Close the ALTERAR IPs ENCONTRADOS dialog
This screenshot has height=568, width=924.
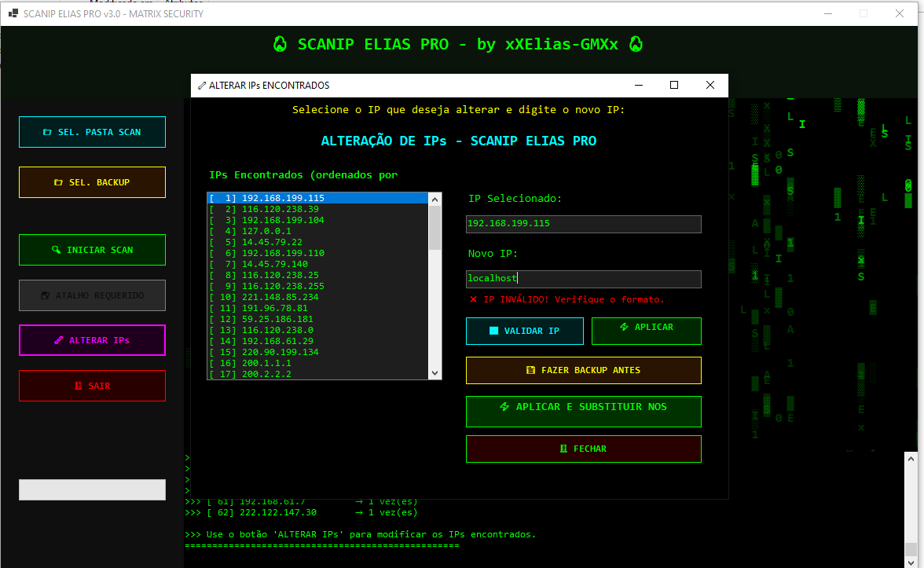(x=710, y=85)
